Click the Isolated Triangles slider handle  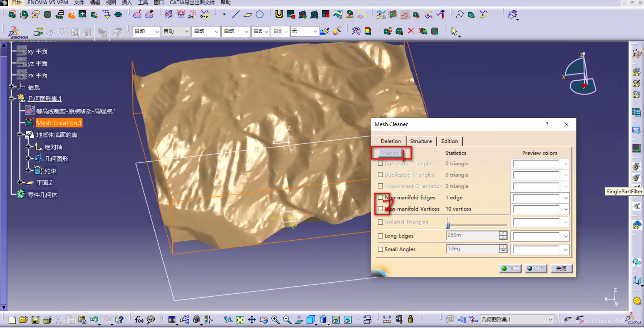click(x=448, y=225)
